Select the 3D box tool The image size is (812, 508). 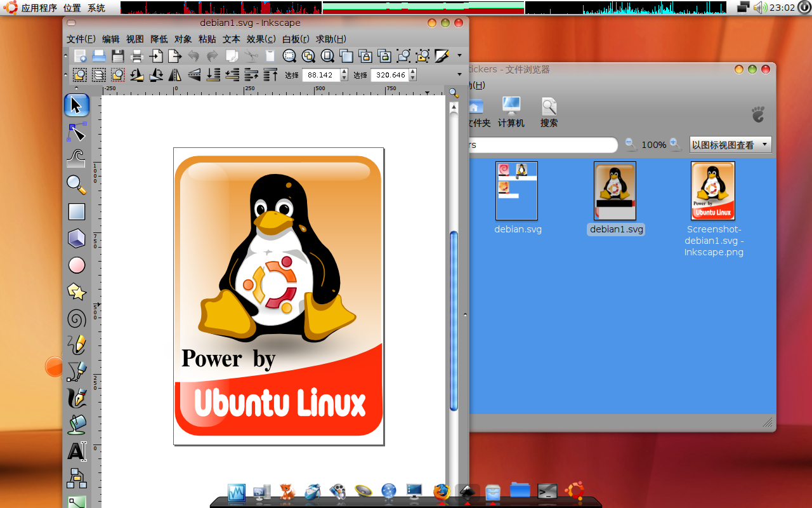(x=77, y=238)
